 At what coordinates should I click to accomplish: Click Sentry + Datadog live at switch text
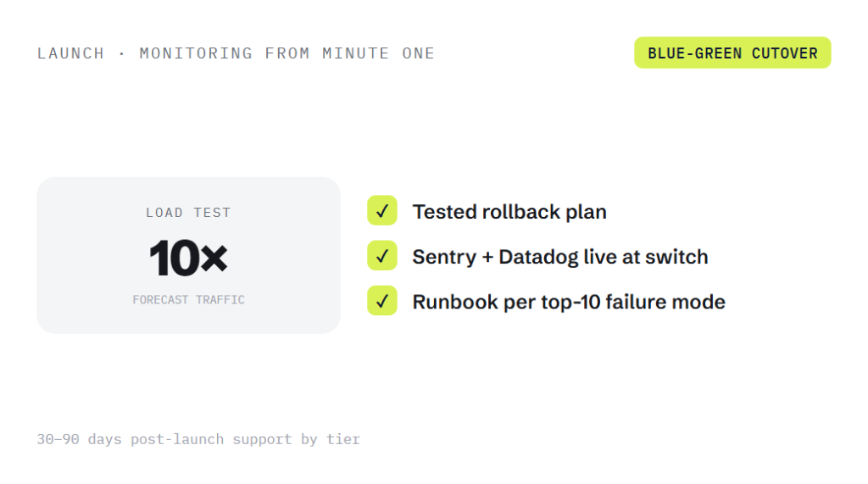pyautogui.click(x=560, y=257)
